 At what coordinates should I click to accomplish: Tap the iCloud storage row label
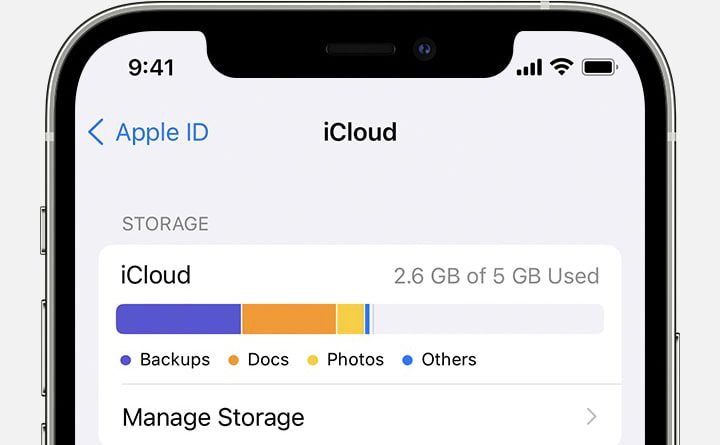click(x=156, y=275)
